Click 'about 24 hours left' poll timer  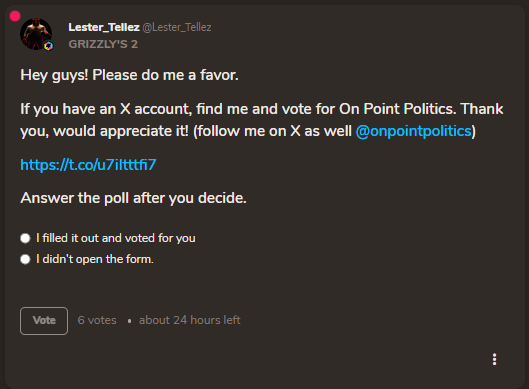click(190, 320)
